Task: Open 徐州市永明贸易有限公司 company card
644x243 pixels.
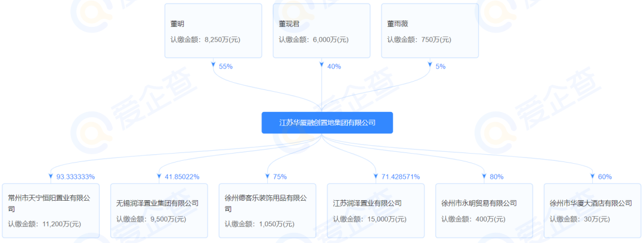Action: [x=484, y=211]
